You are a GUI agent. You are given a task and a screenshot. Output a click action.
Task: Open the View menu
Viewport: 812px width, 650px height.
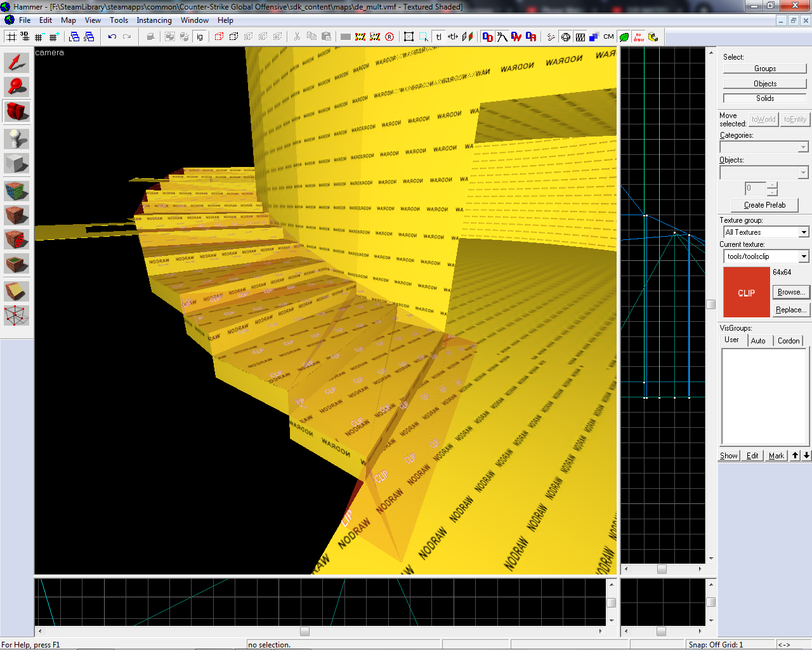pos(93,20)
